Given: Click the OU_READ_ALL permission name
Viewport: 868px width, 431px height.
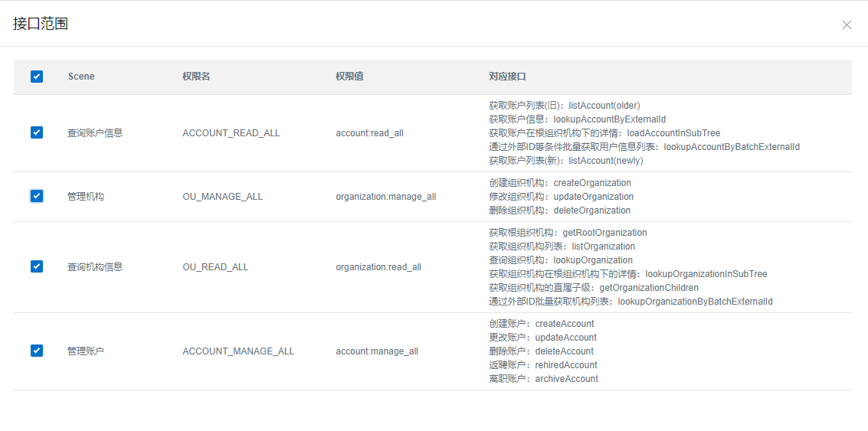Looking at the screenshot, I should [x=215, y=267].
